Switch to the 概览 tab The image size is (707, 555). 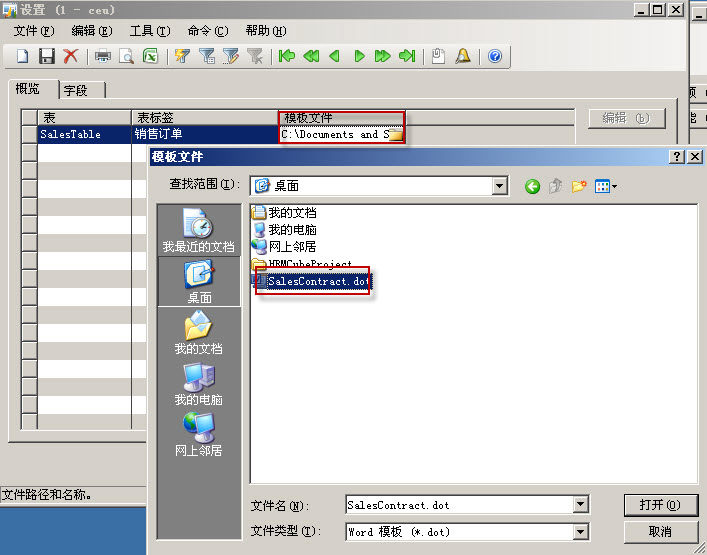click(x=33, y=89)
